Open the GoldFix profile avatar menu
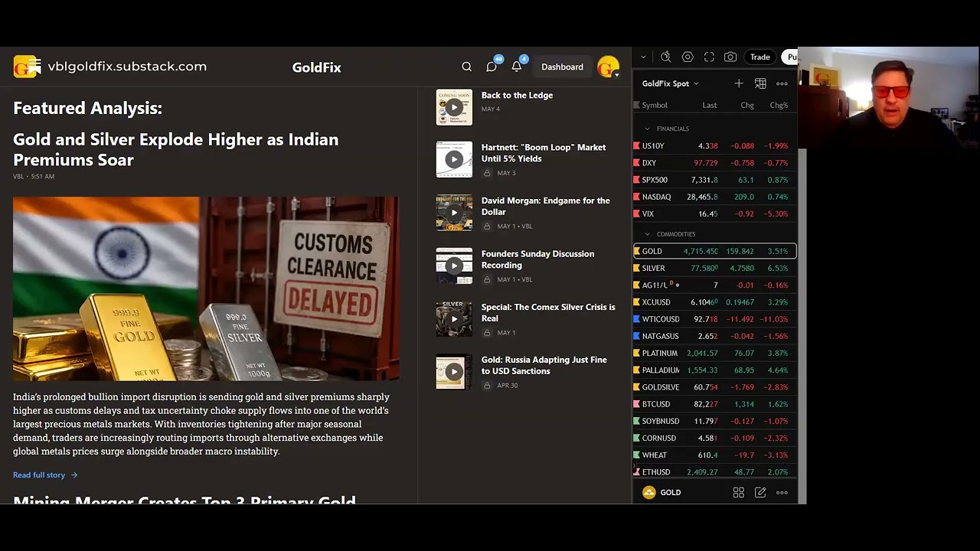Image resolution: width=980 pixels, height=551 pixels. point(608,67)
